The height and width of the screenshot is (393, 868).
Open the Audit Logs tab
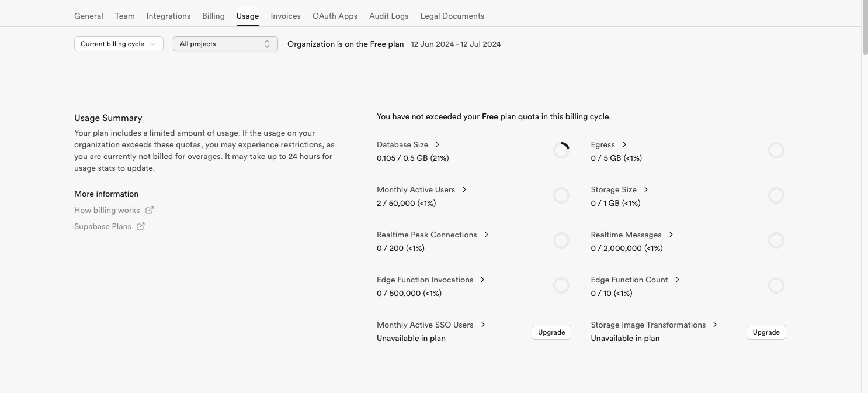tap(388, 16)
